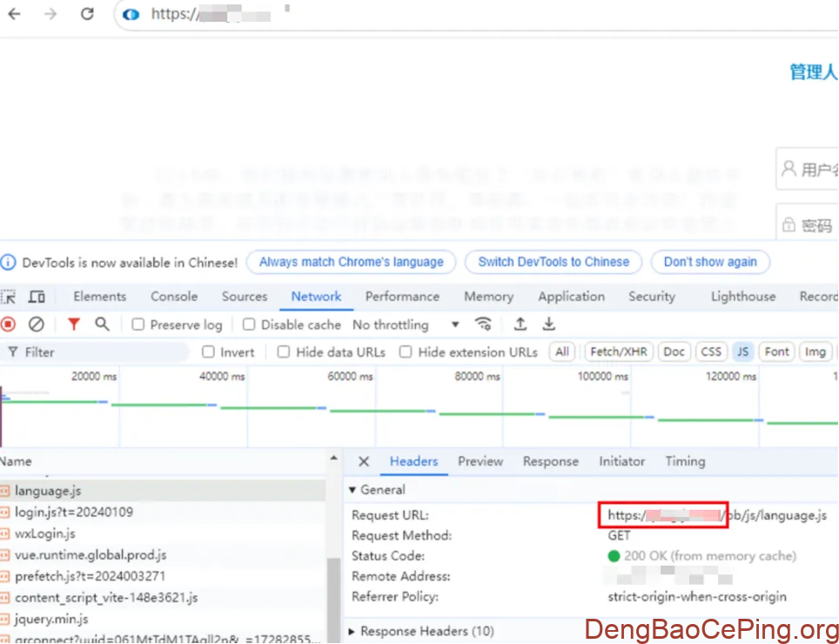
Task: Expand the Response Headers section
Action: tap(352, 631)
